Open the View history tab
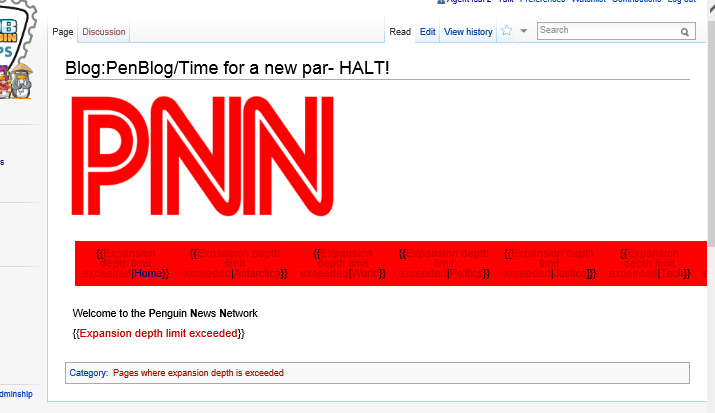The width and height of the screenshot is (715, 413). [x=468, y=32]
